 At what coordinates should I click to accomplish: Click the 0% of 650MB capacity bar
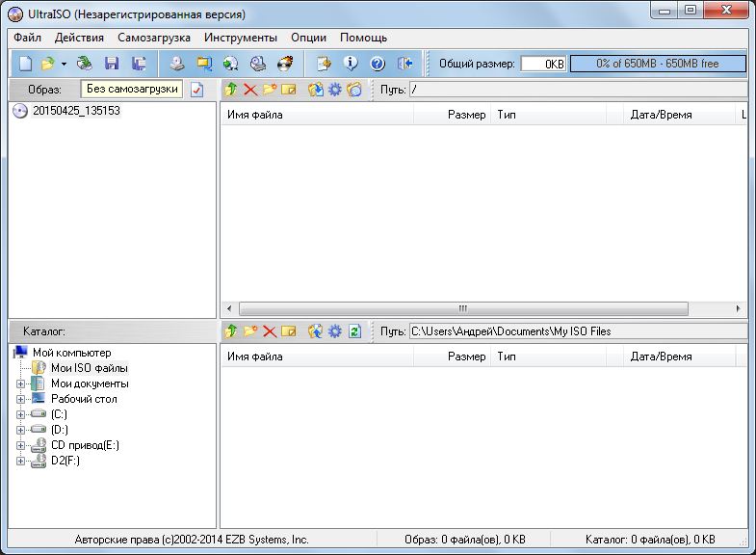pos(658,64)
